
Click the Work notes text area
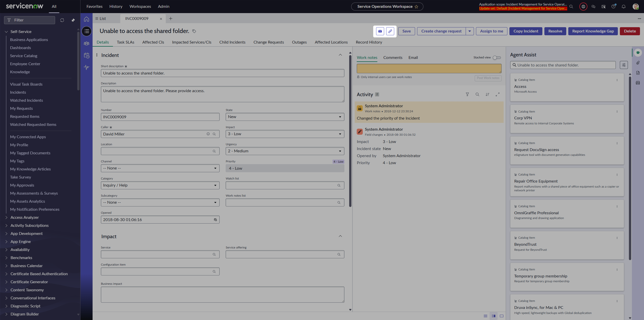(x=429, y=68)
